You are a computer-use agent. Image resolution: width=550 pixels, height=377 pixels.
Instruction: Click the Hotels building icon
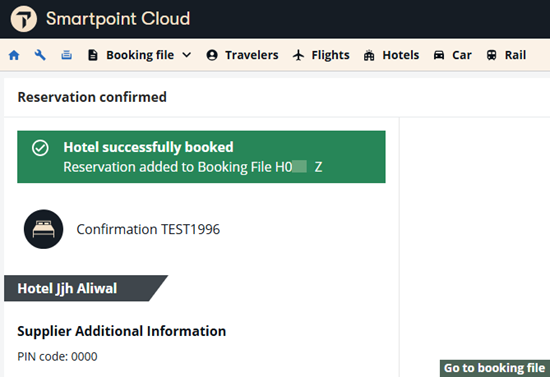[369, 55]
